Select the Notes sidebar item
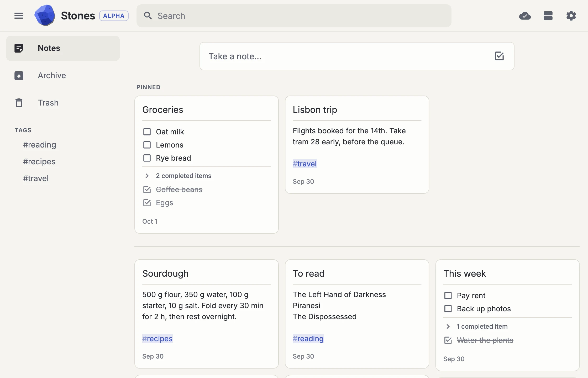This screenshot has height=378, width=588. [x=63, y=48]
